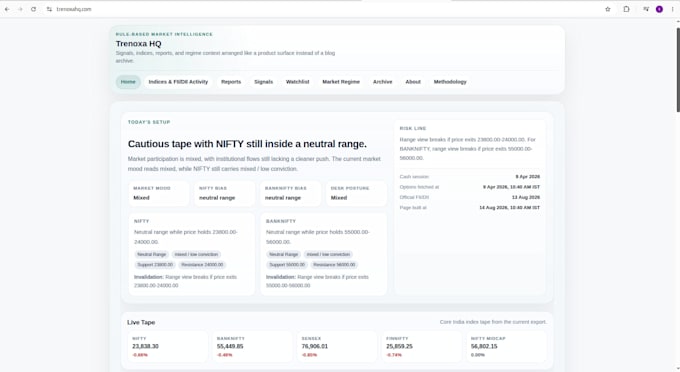Click BANKNIFTY card's Neutral Range tag
The width and height of the screenshot is (680, 372).
[x=284, y=255]
